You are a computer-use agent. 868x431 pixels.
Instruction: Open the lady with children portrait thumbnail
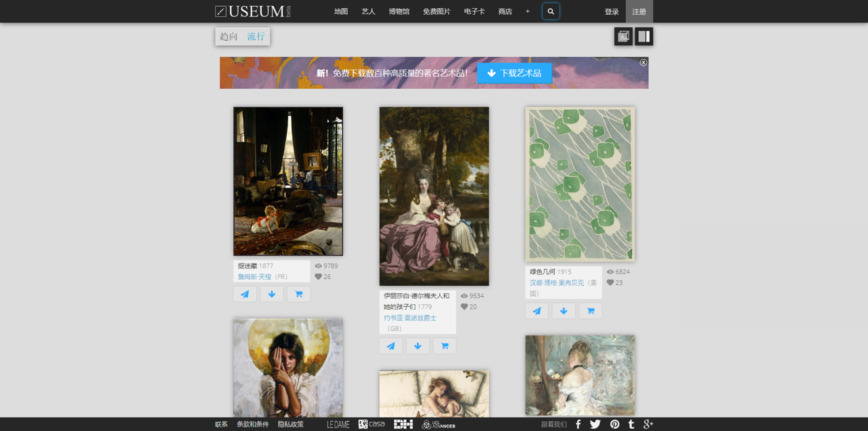coord(434,197)
